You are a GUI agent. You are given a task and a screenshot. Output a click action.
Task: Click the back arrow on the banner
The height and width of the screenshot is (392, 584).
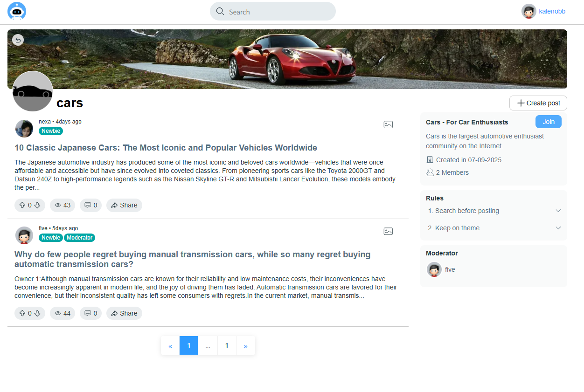coord(18,40)
